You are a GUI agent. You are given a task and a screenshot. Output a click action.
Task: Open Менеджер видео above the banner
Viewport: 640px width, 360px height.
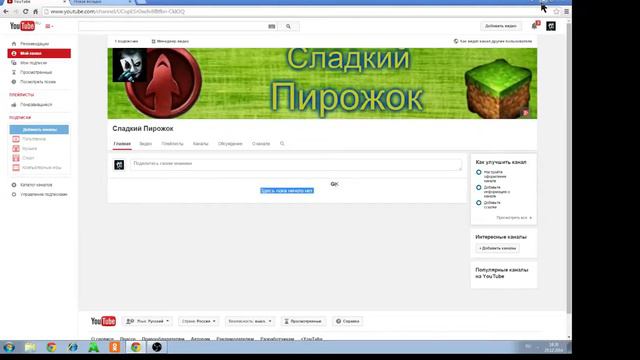pos(170,41)
